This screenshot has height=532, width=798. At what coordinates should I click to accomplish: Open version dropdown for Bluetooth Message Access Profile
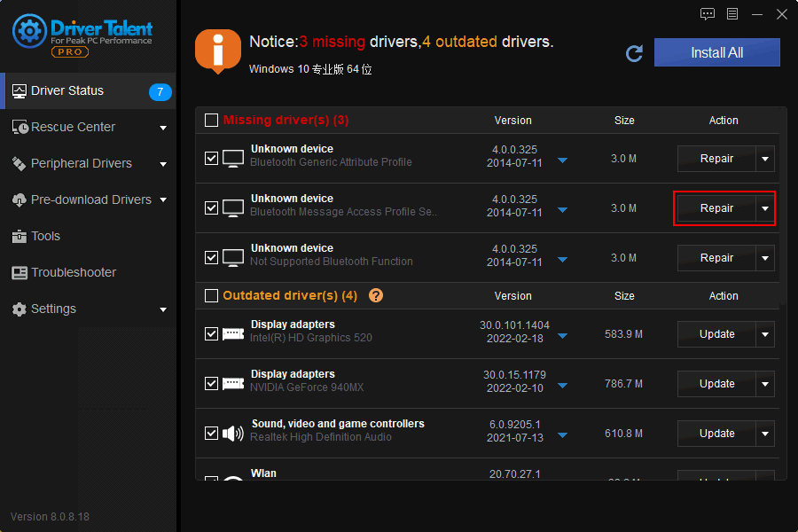pos(562,210)
